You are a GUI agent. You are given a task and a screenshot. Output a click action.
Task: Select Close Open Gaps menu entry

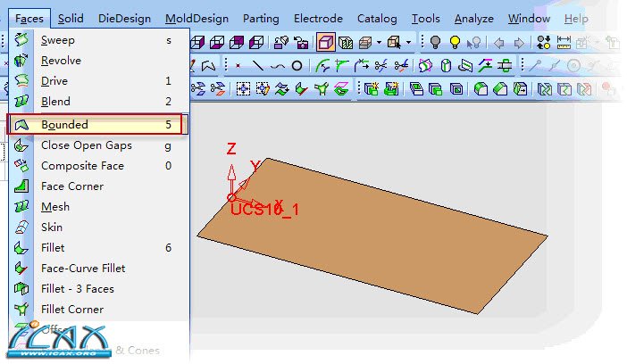point(98,145)
